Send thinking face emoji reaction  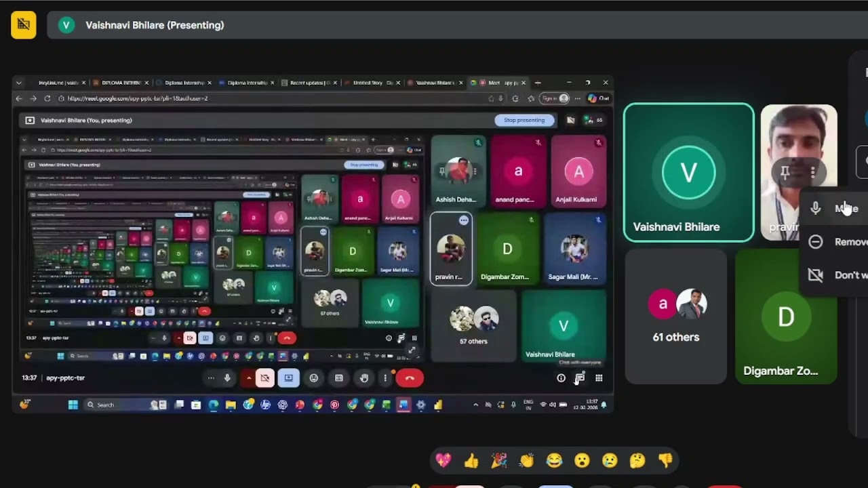pyautogui.click(x=637, y=461)
